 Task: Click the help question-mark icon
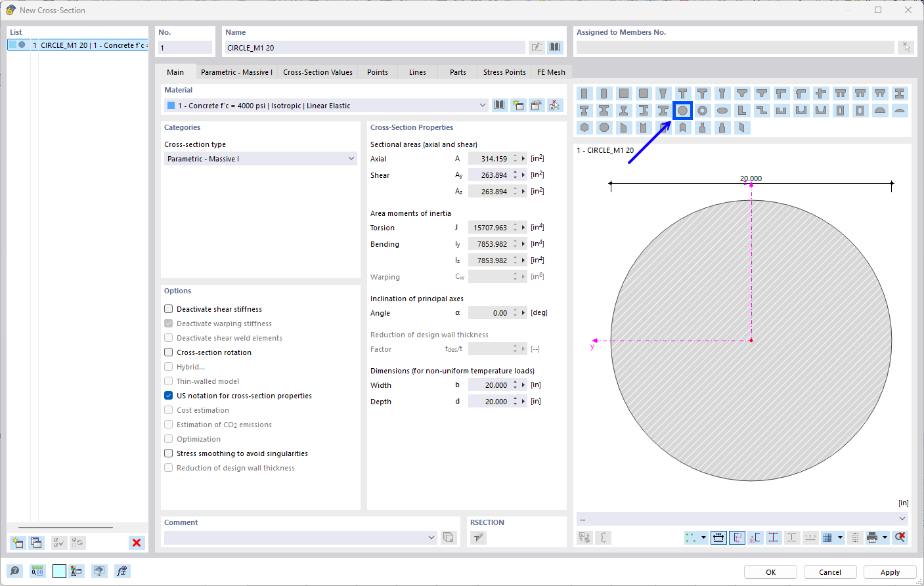[14, 571]
